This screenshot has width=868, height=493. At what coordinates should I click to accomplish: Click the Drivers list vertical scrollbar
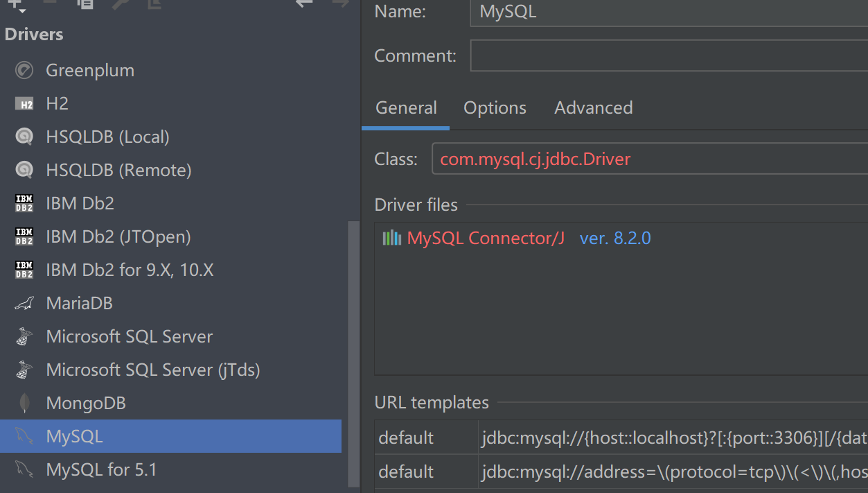point(353,354)
